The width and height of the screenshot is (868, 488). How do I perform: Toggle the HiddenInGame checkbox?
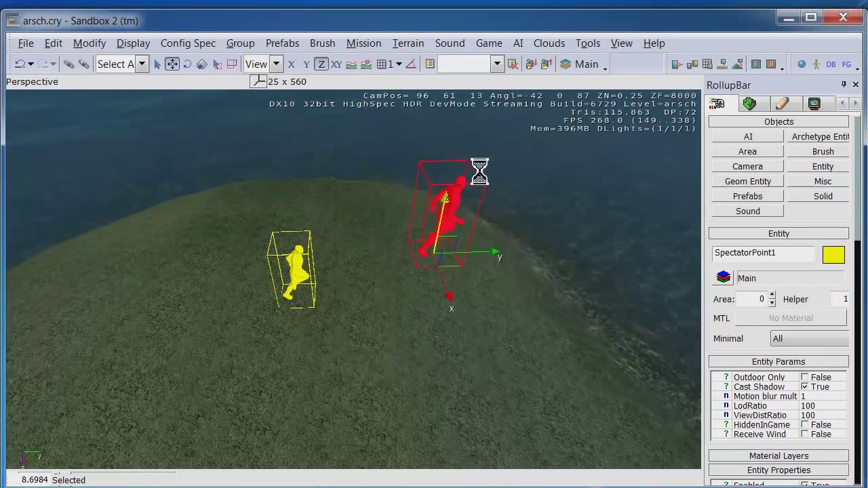[x=805, y=425]
